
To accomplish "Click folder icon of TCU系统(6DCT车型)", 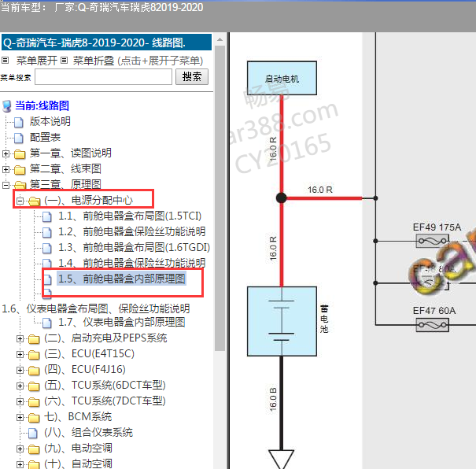I will point(34,386).
